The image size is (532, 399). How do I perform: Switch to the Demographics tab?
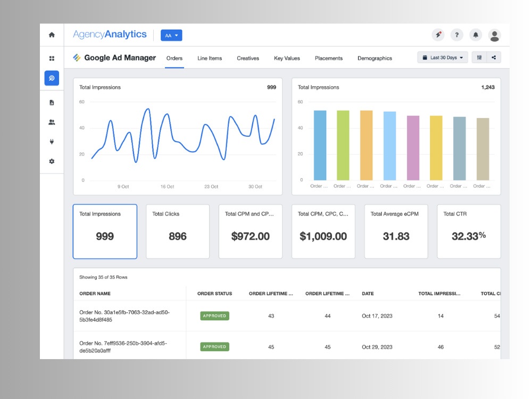[x=375, y=59]
